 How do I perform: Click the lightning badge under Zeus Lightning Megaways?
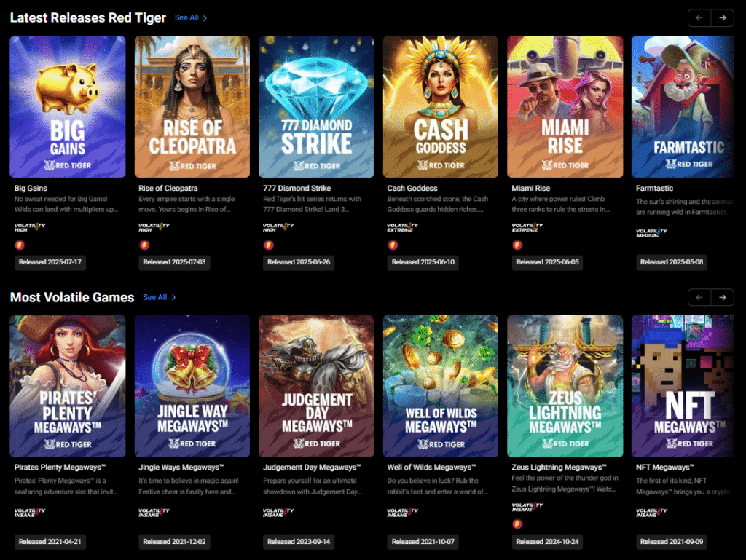pyautogui.click(x=517, y=524)
